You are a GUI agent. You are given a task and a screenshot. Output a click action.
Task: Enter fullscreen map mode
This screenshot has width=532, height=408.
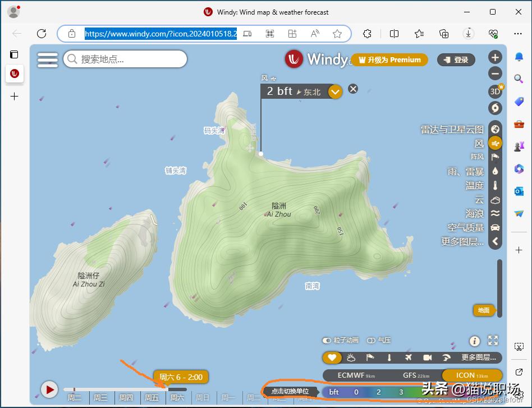(x=493, y=340)
